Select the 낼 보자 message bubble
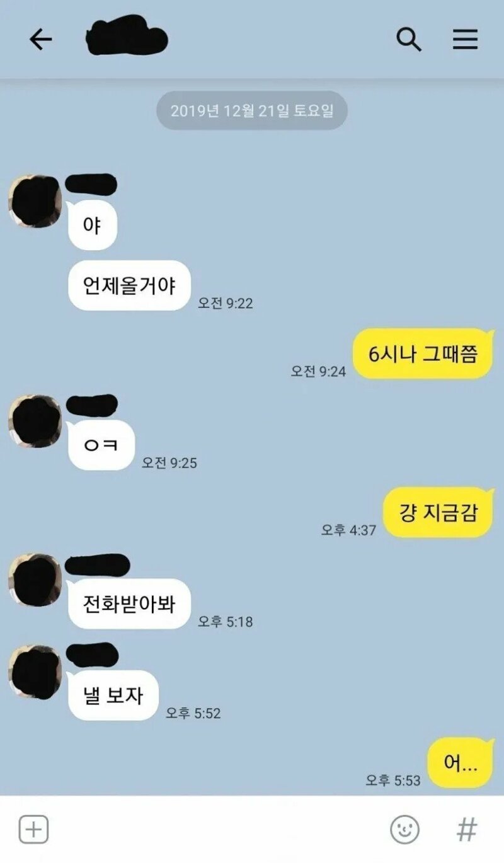Image resolution: width=504 pixels, height=863 pixels. (113, 695)
